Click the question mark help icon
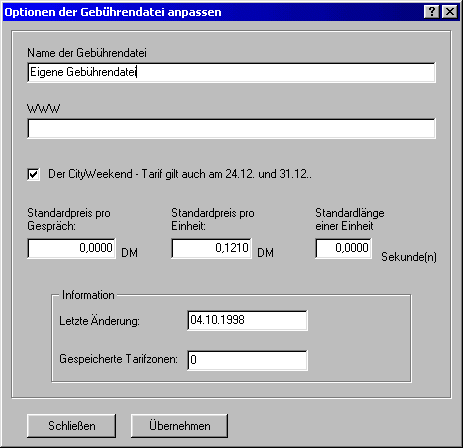 (432, 12)
